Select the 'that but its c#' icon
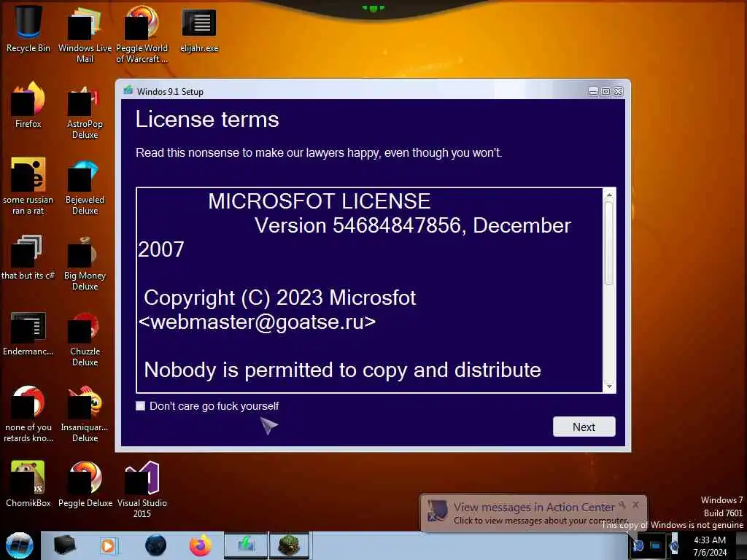The height and width of the screenshot is (560, 747). point(28,257)
